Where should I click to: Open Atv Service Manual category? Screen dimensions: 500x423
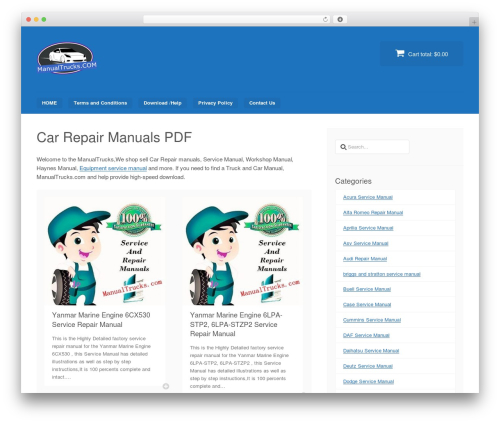[366, 243]
